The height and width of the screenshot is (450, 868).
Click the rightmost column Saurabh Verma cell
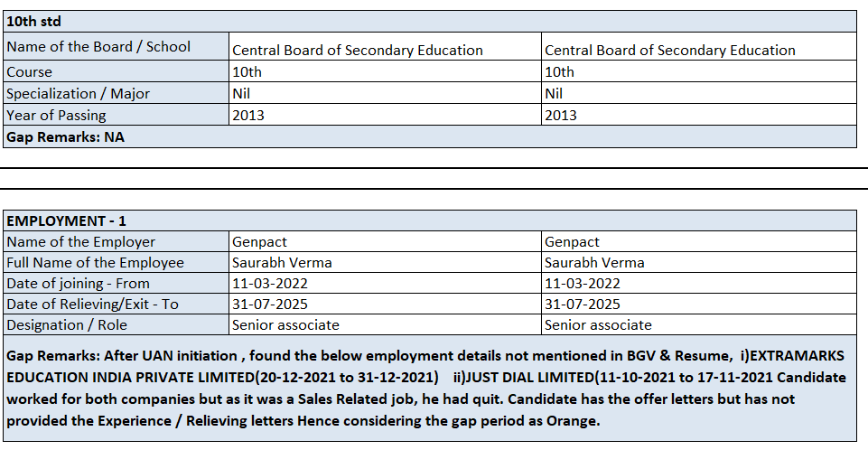[594, 262]
